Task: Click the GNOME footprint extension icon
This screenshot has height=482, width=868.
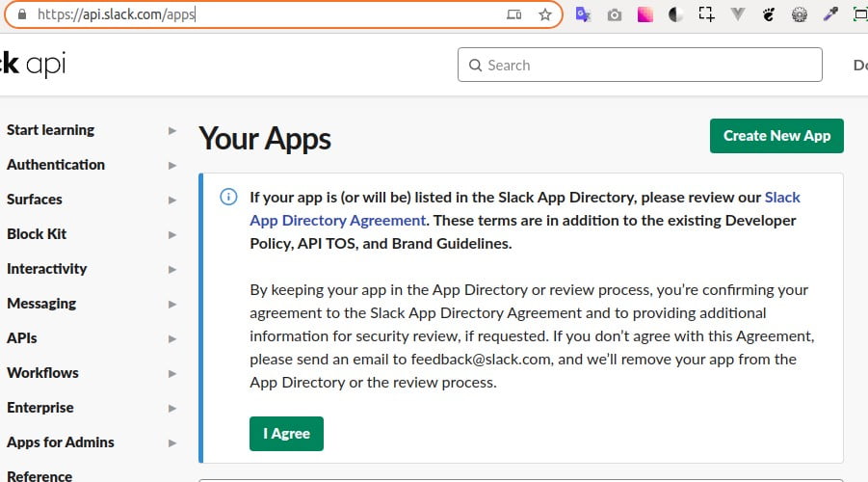Action: (769, 14)
